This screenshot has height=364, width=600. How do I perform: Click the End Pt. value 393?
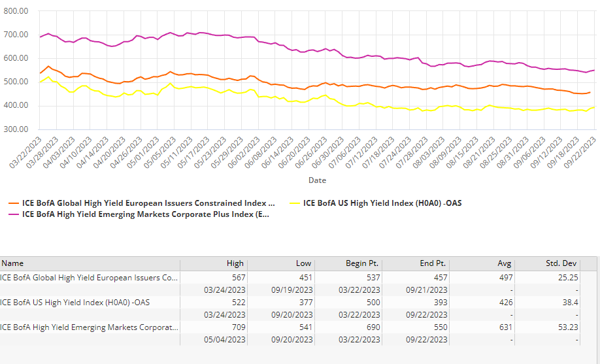441,303
